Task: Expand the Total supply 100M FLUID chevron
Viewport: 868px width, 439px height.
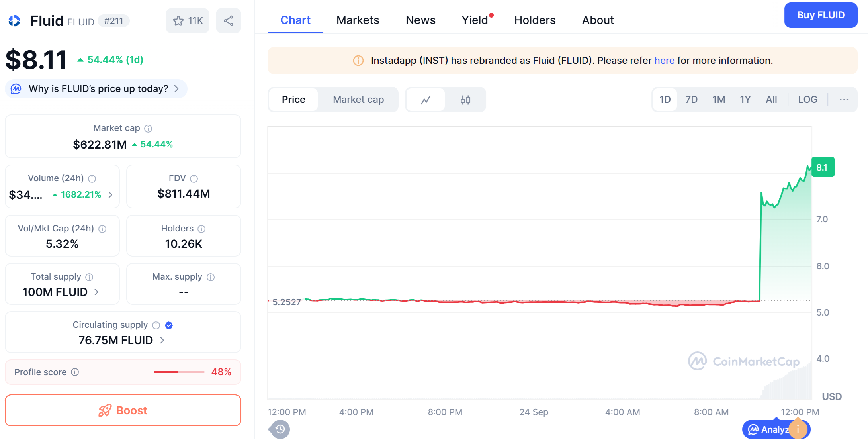Action: [96, 292]
